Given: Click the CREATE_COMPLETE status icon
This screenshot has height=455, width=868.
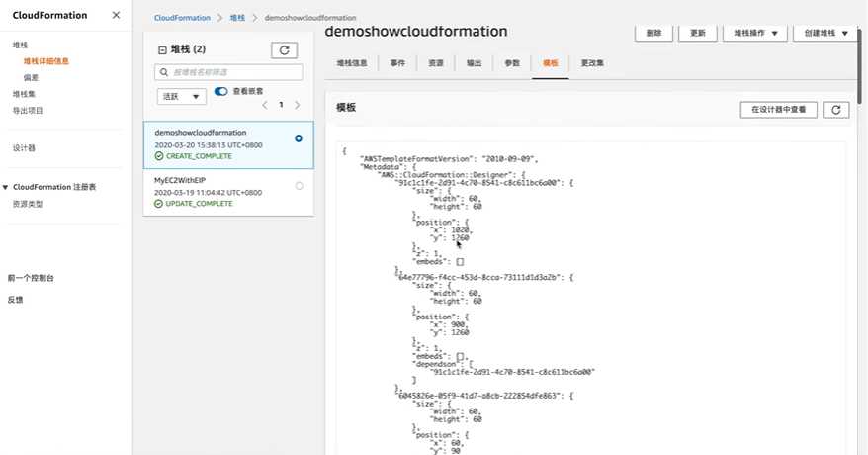Looking at the screenshot, I should (x=159, y=156).
